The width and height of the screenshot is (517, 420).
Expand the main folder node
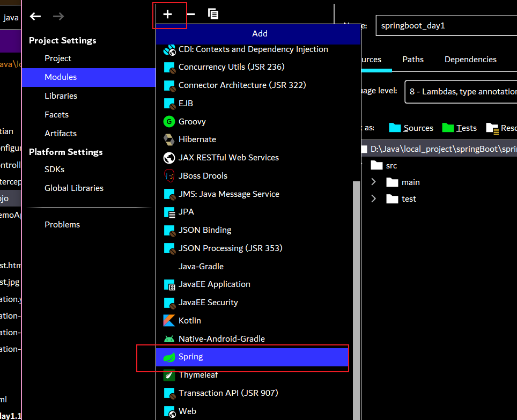coord(373,182)
